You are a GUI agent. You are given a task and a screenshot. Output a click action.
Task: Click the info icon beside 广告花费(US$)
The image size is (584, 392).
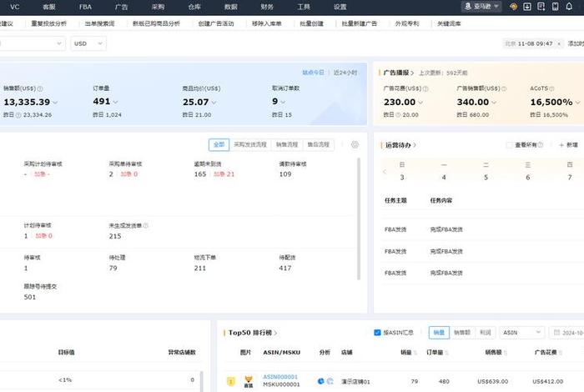pyautogui.click(x=425, y=88)
